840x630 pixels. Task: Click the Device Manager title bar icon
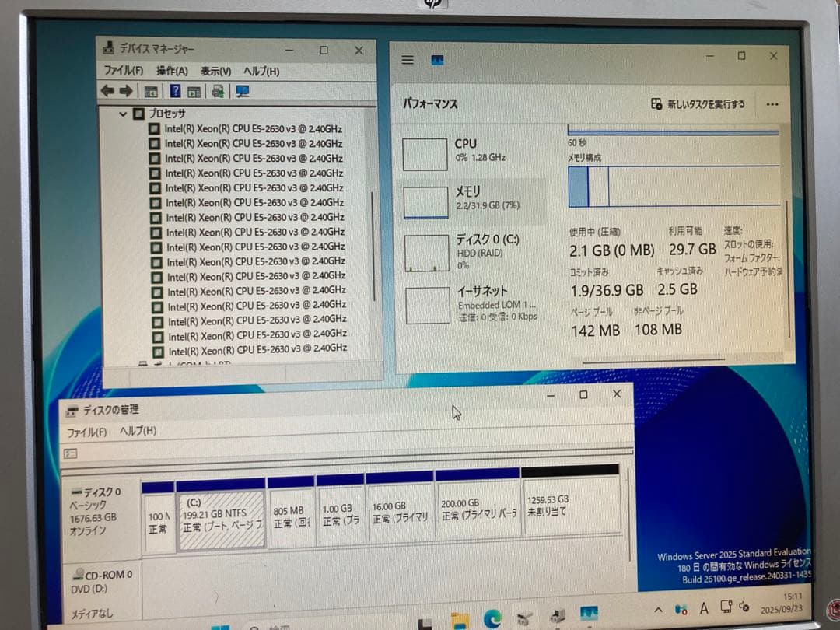tap(109, 48)
